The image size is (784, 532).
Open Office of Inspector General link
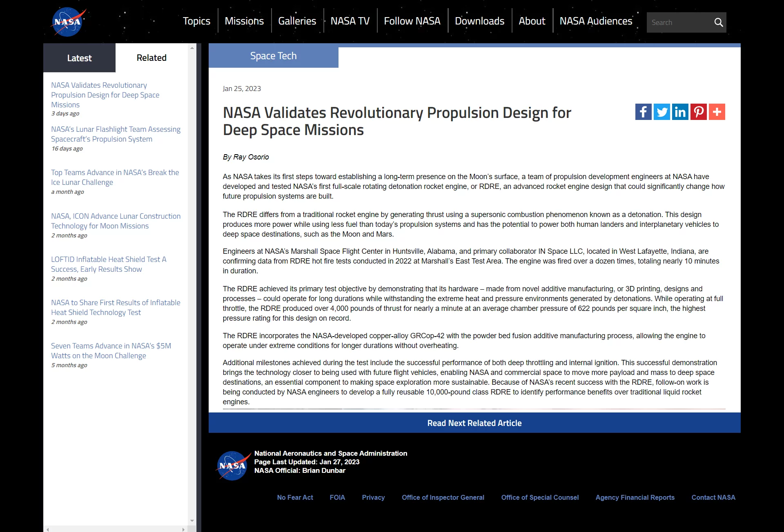tap(443, 497)
